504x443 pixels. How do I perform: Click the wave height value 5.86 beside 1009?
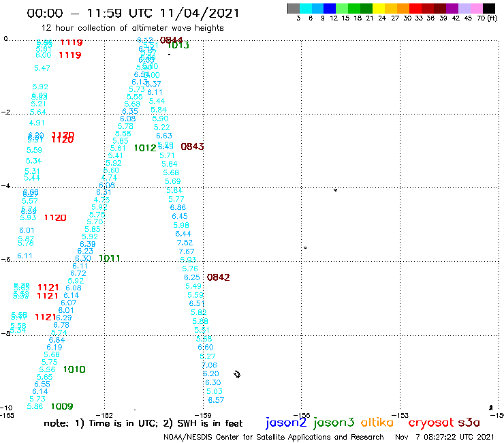click(x=35, y=406)
